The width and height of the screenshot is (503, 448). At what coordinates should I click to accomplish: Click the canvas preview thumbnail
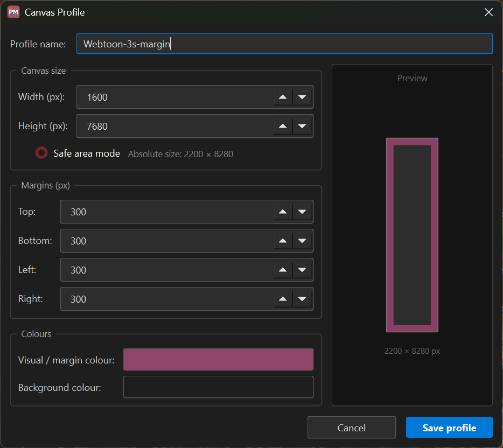(412, 235)
